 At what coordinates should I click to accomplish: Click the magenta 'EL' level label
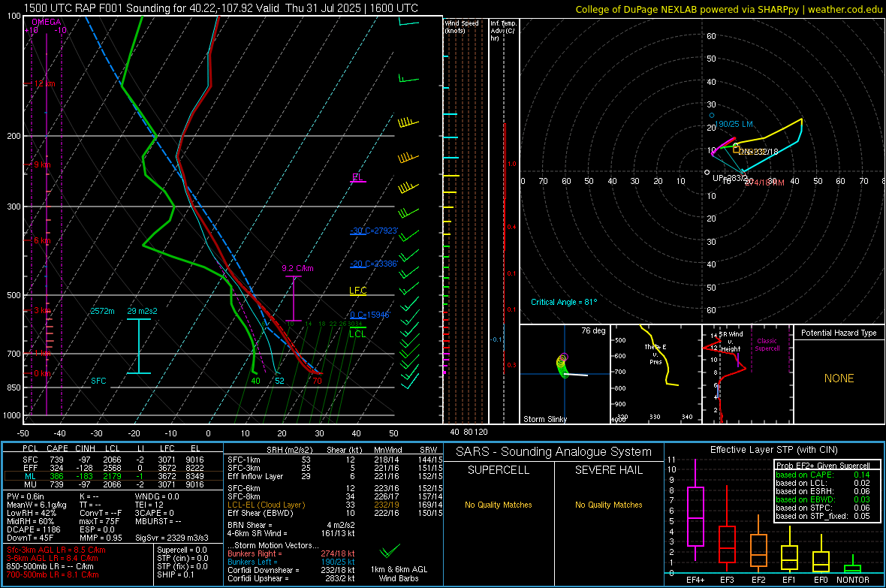pyautogui.click(x=357, y=177)
